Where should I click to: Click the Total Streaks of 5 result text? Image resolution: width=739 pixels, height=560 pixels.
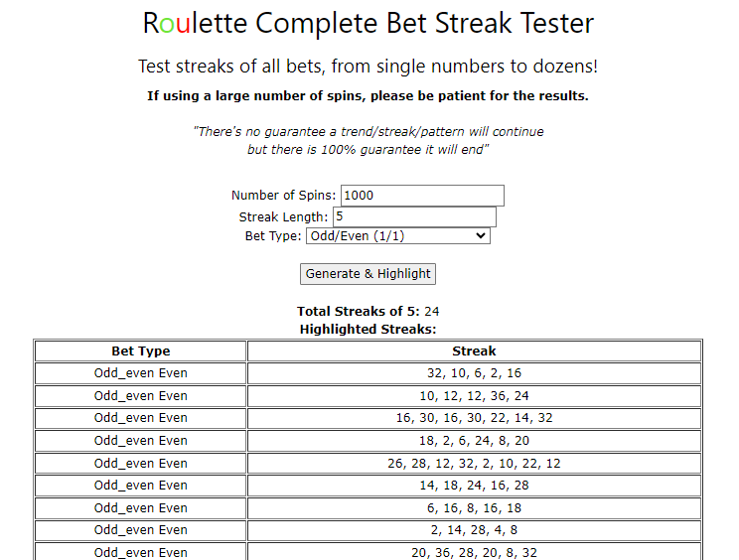pos(368,312)
